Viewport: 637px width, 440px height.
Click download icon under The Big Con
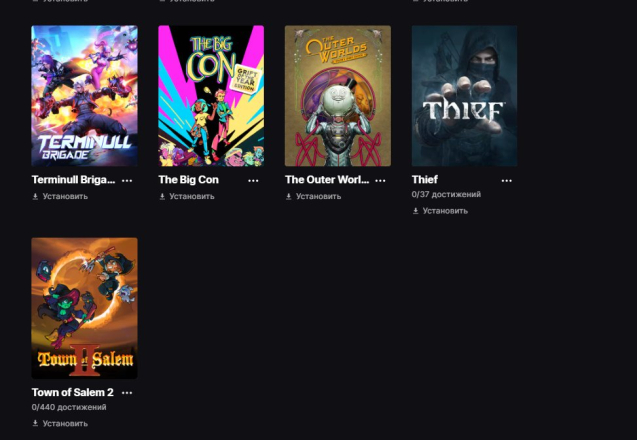pos(162,196)
